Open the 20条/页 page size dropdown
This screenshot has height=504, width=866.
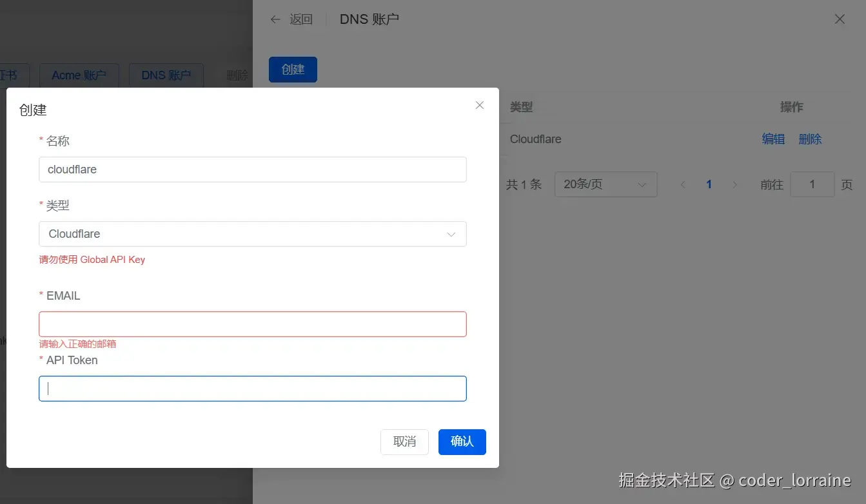(x=606, y=184)
